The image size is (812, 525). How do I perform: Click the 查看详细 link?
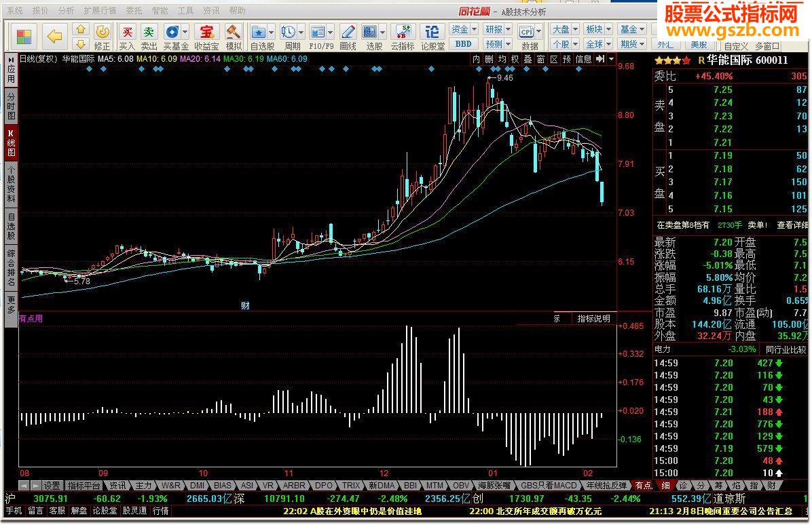click(x=792, y=225)
